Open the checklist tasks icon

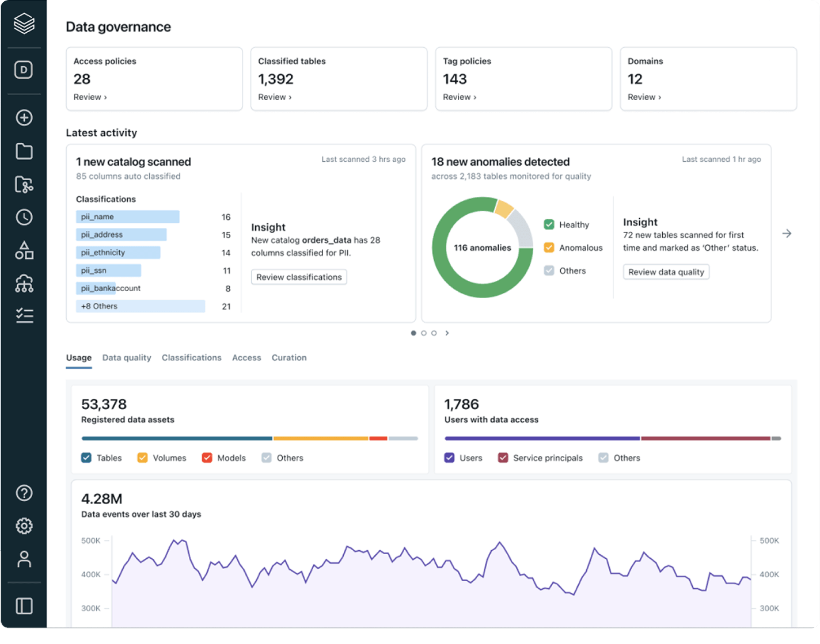[24, 315]
